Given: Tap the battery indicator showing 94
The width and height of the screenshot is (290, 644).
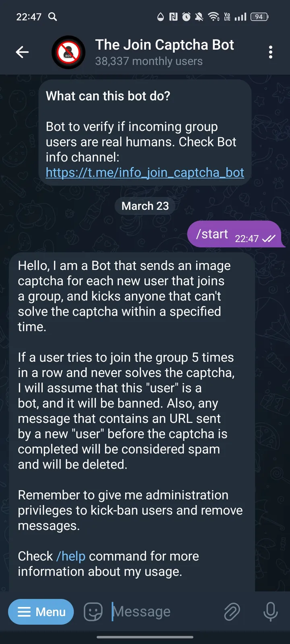Looking at the screenshot, I should 259,17.
